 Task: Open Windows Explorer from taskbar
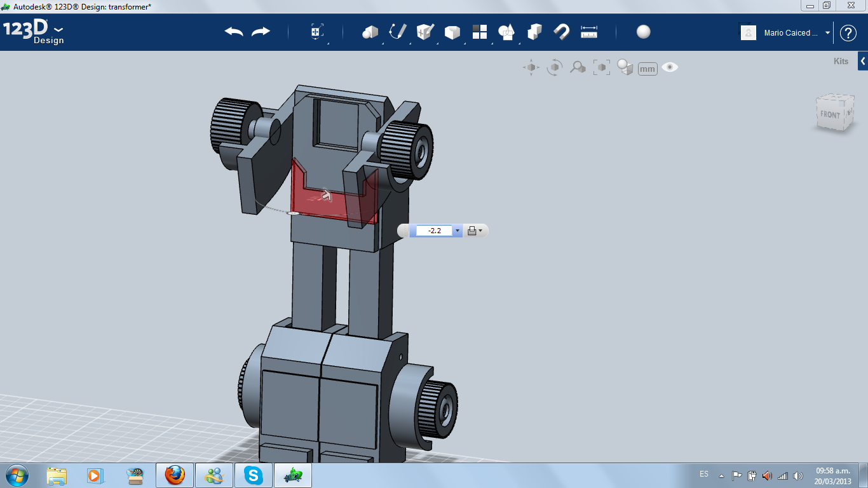click(x=57, y=475)
